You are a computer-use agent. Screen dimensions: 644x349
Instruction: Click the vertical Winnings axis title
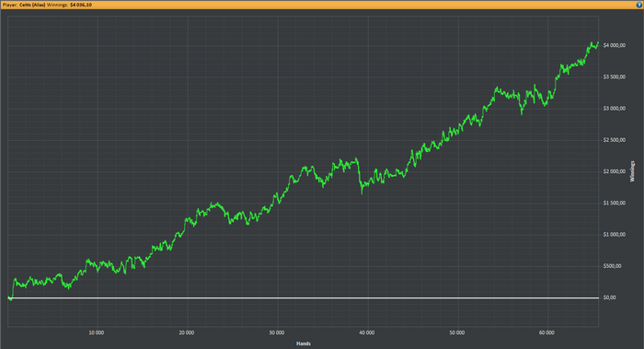tap(633, 171)
